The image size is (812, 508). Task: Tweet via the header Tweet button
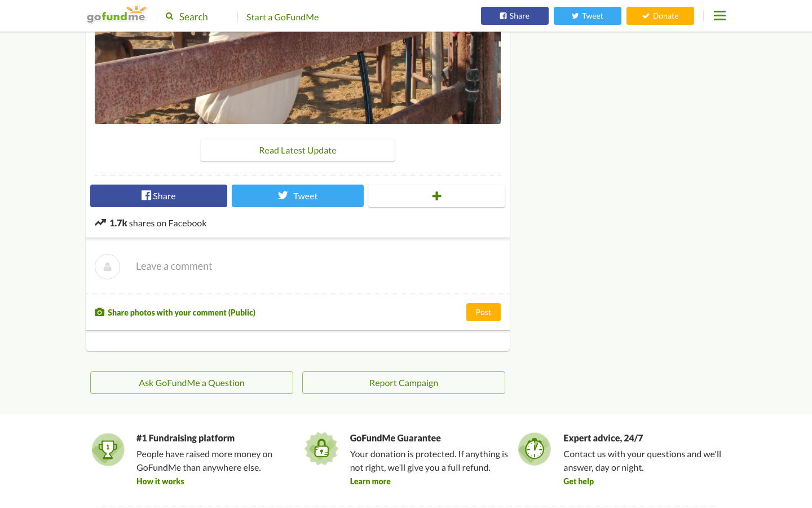click(588, 16)
